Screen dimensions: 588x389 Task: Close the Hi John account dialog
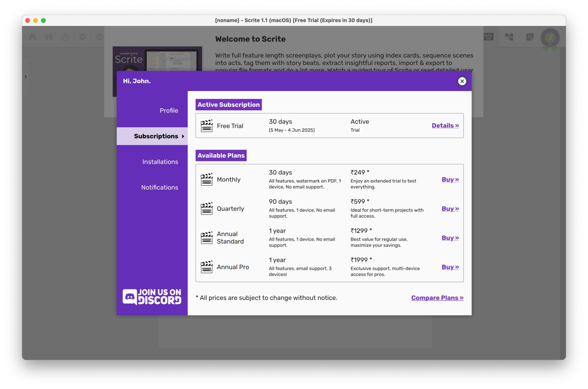[462, 81]
